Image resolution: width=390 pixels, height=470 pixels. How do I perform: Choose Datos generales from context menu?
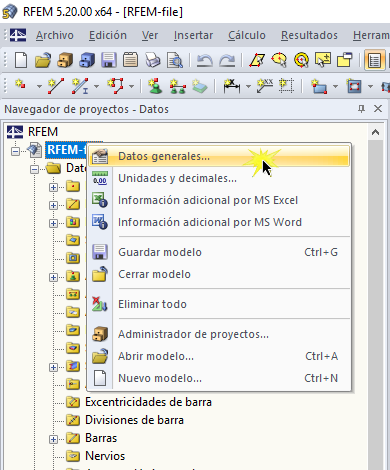219,156
